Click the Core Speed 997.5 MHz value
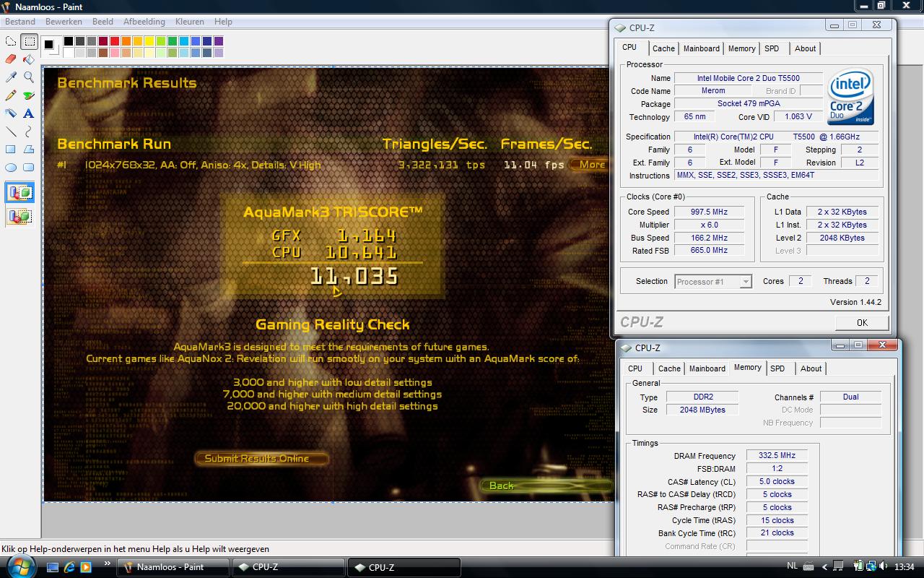The height and width of the screenshot is (578, 924). tap(710, 212)
